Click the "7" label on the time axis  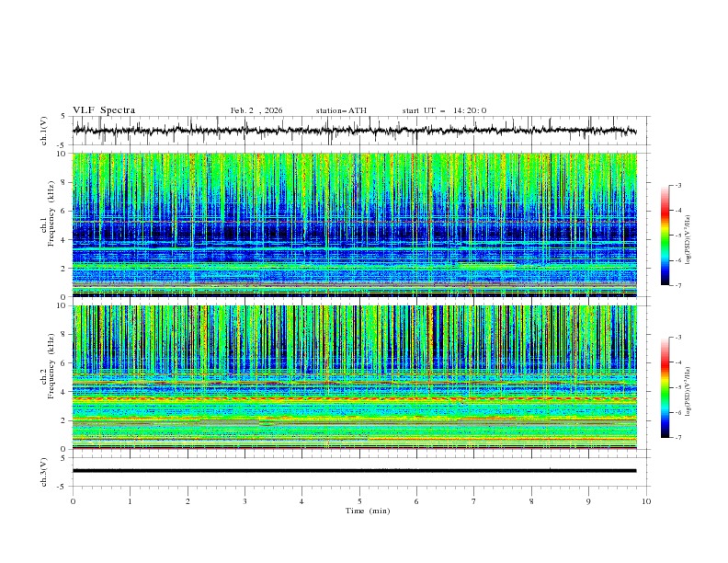click(474, 501)
